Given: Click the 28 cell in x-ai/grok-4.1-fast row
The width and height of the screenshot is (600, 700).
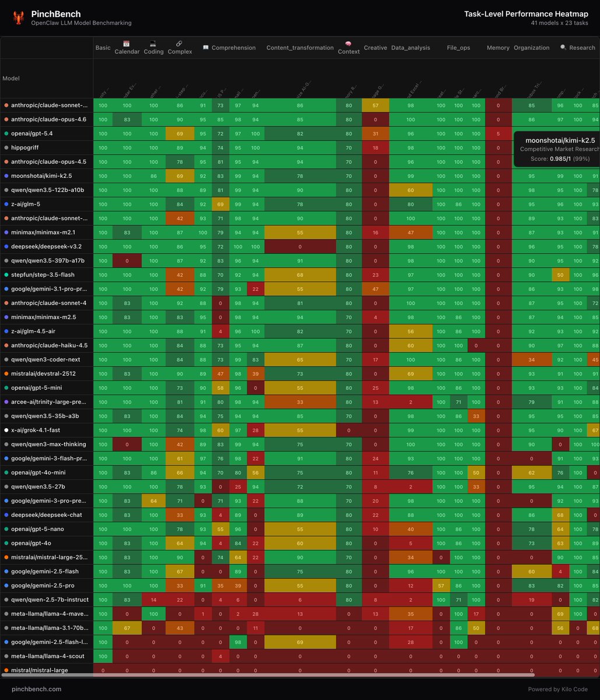Looking at the screenshot, I should [x=255, y=430].
